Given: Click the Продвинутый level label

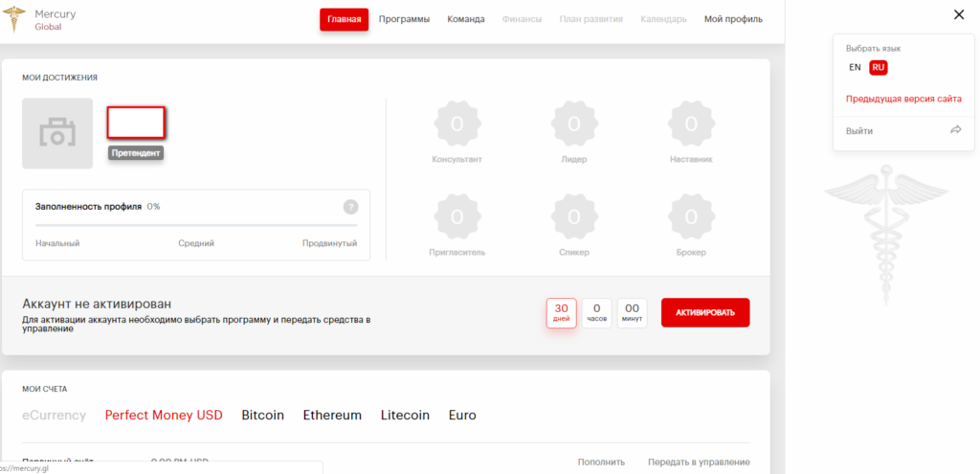Looking at the screenshot, I should [330, 243].
